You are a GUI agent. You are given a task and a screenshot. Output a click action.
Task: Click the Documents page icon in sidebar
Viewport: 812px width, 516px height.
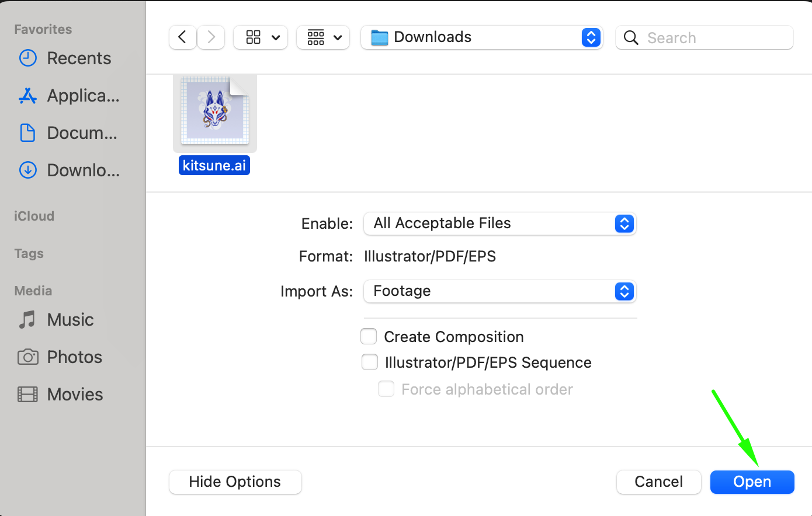point(27,133)
